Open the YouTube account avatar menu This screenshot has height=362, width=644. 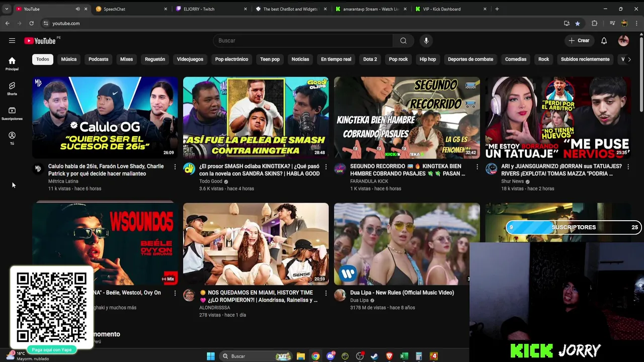click(623, 41)
